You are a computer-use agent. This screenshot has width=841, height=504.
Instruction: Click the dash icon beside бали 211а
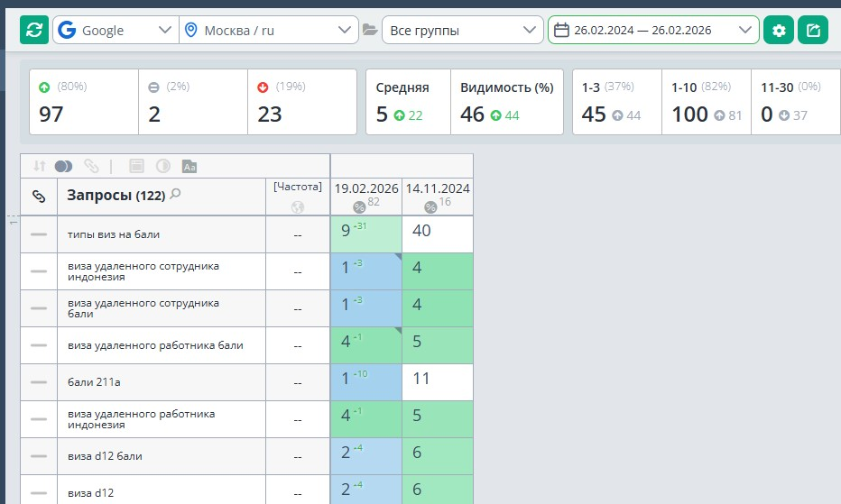39,382
